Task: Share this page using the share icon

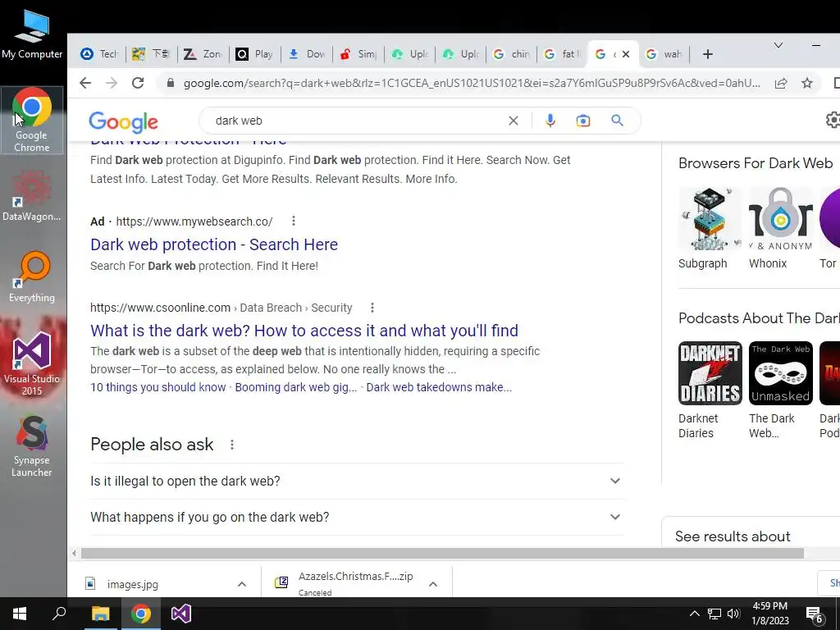Action: [781, 83]
